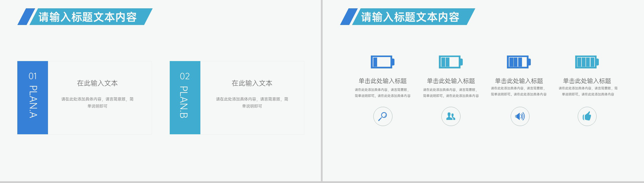The image size is (644, 183).
Task: Select 单击此处输入标题 under three-bar battery
Action: [x=519, y=81]
